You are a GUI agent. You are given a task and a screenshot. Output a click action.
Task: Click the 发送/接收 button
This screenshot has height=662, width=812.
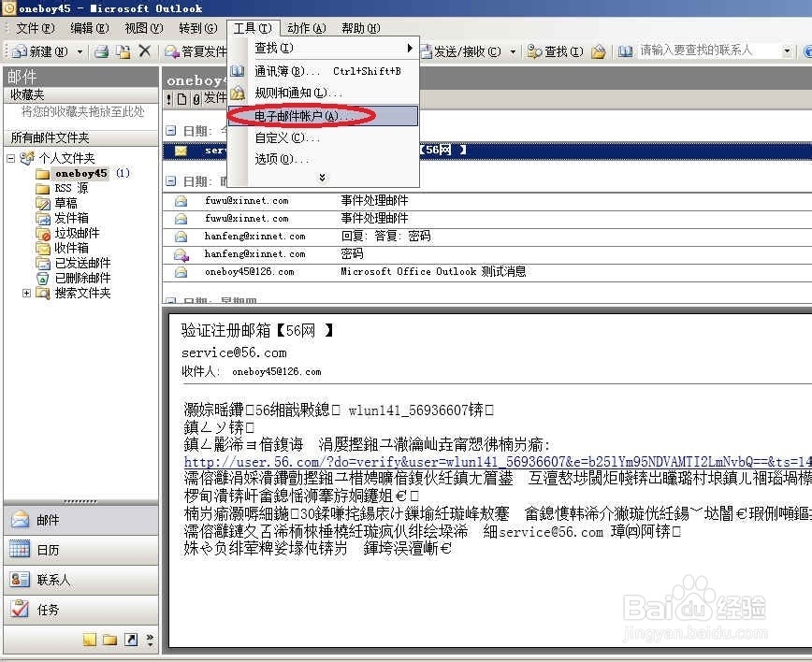click(460, 51)
